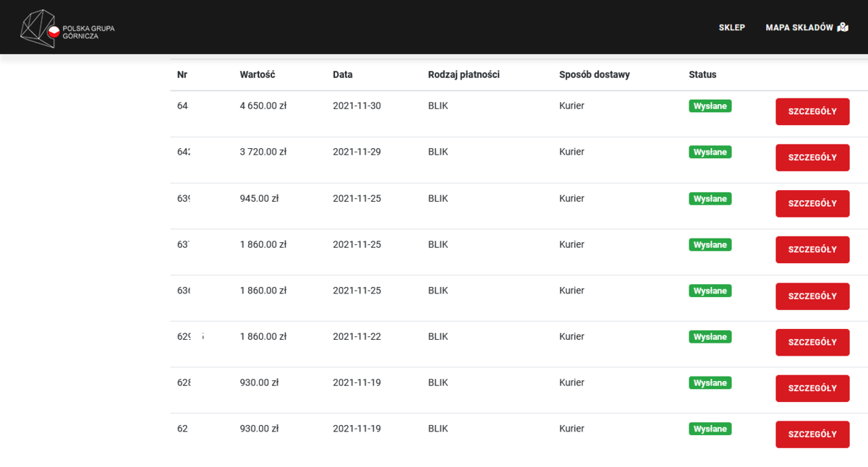This screenshot has height=467, width=868.
Task: Click the Wartość column header
Action: point(258,74)
